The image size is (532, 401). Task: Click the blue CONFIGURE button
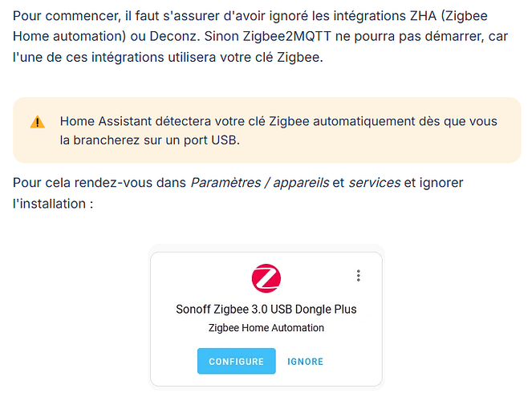[x=237, y=361]
